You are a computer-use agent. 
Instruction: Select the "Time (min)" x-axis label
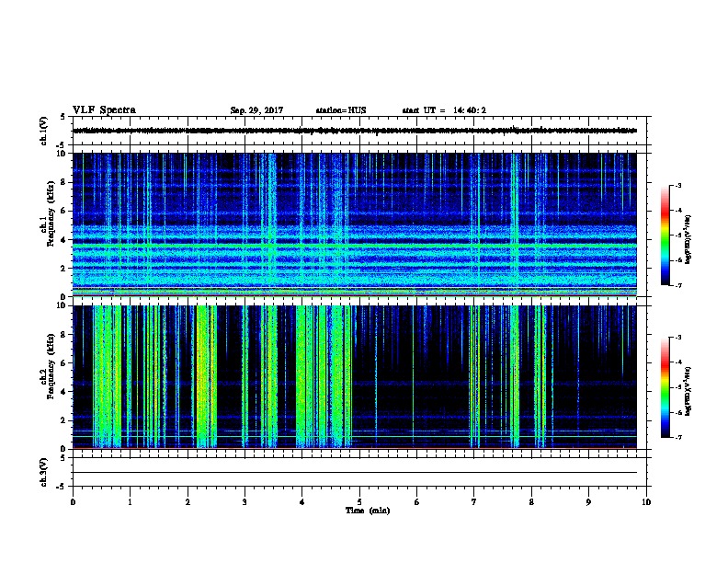[368, 511]
